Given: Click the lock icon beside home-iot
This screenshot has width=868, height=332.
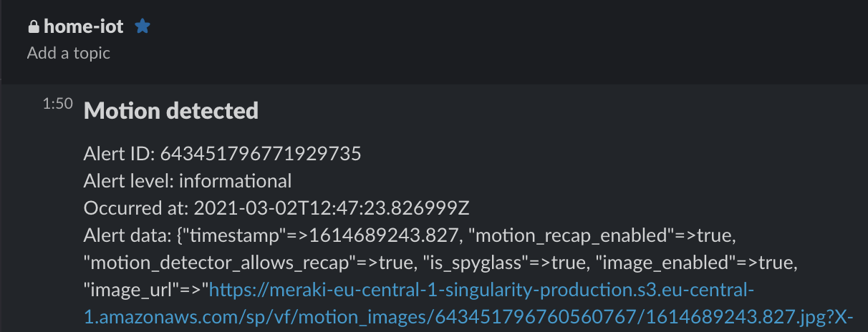Looking at the screenshot, I should click(33, 27).
